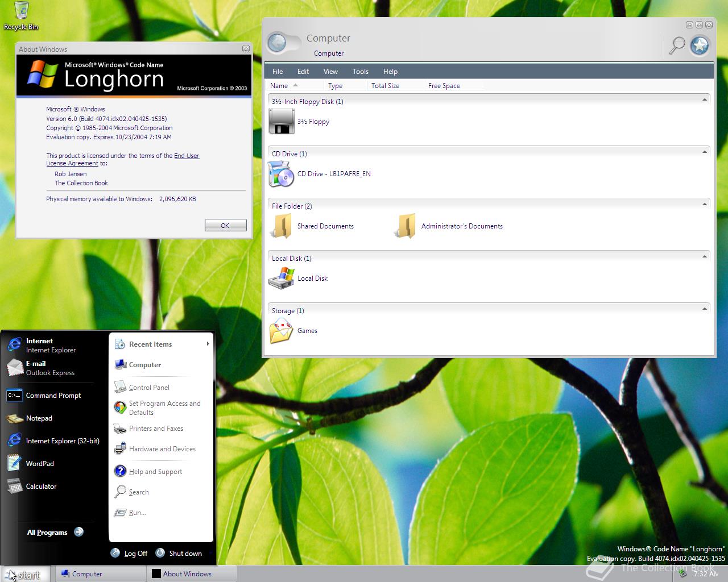728x582 pixels.
Task: Open Control Panel from Start menu
Action: pyautogui.click(x=162, y=387)
